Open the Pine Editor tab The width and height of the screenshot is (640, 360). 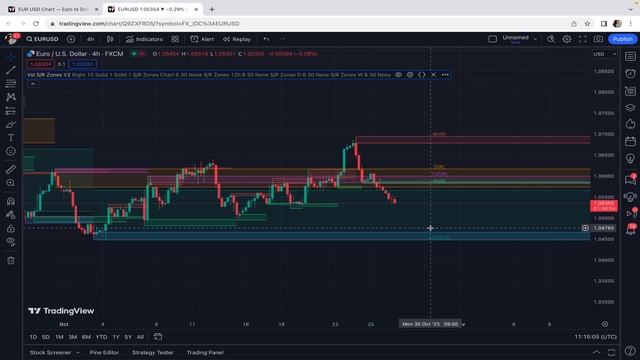coord(104,352)
